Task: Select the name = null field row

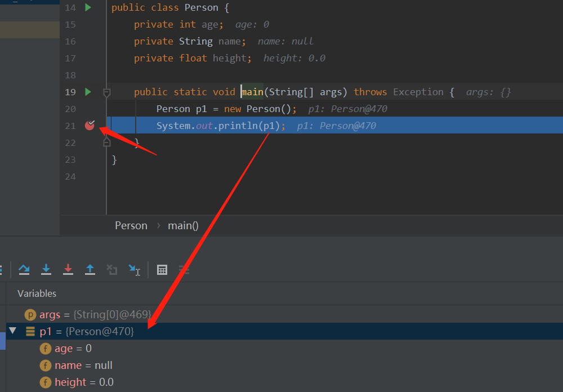Action: coord(284,365)
